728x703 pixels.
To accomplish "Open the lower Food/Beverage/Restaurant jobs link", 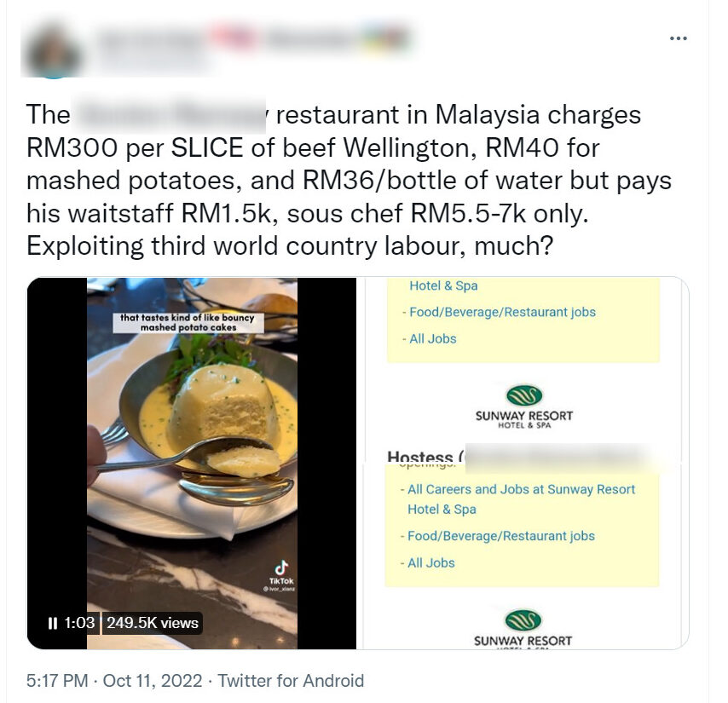I will [501, 537].
